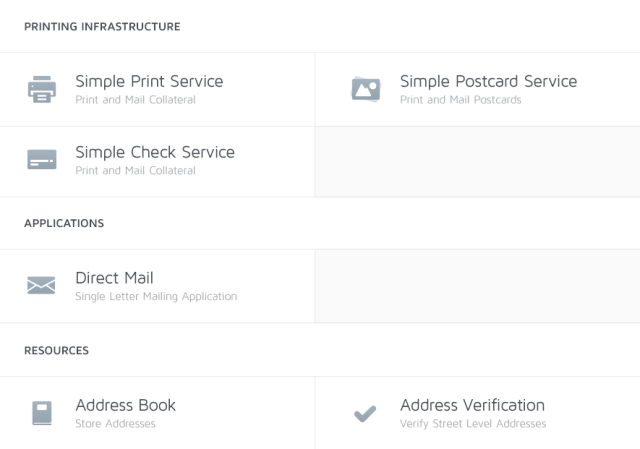Go to Address Verification
The width and height of the screenshot is (640, 449).
point(472,405)
